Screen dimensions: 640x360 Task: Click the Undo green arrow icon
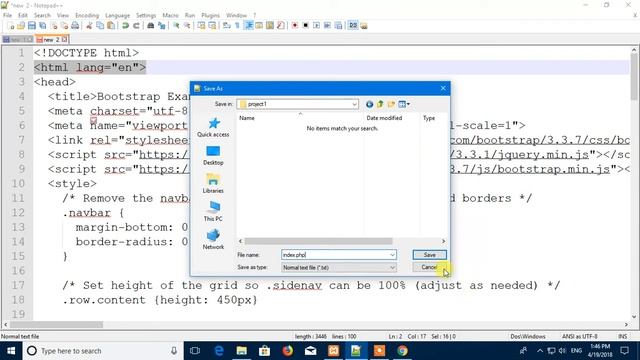click(125, 26)
